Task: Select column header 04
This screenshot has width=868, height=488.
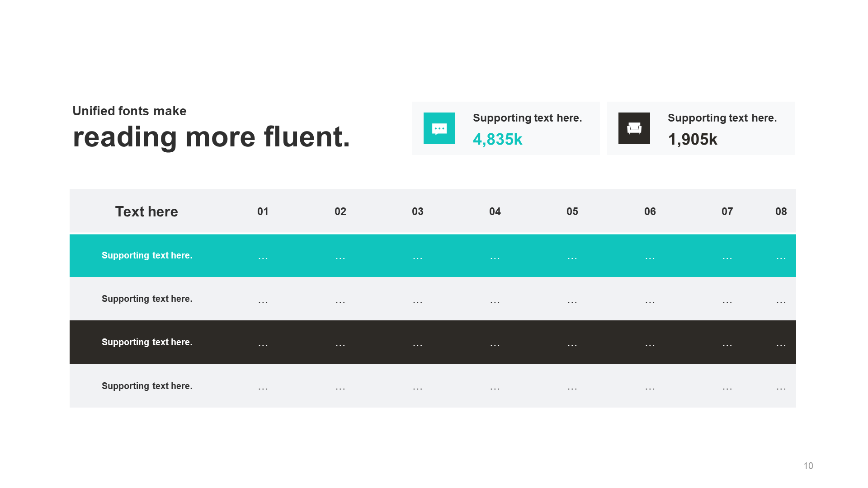Action: 495,211
